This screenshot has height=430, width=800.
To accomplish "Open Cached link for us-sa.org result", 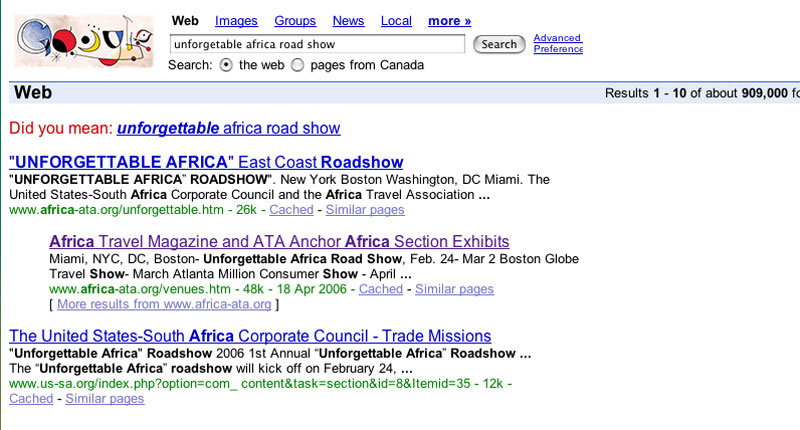I will [x=31, y=398].
